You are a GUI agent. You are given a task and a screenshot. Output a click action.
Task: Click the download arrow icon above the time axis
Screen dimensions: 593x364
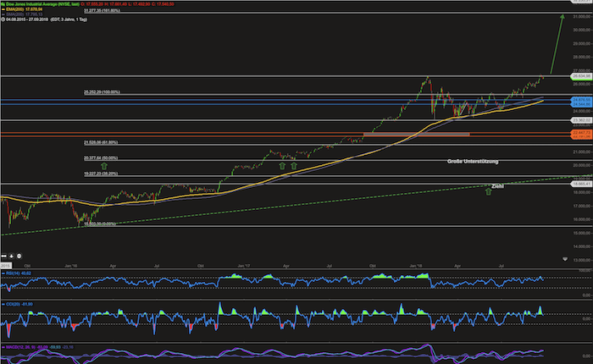(11, 256)
